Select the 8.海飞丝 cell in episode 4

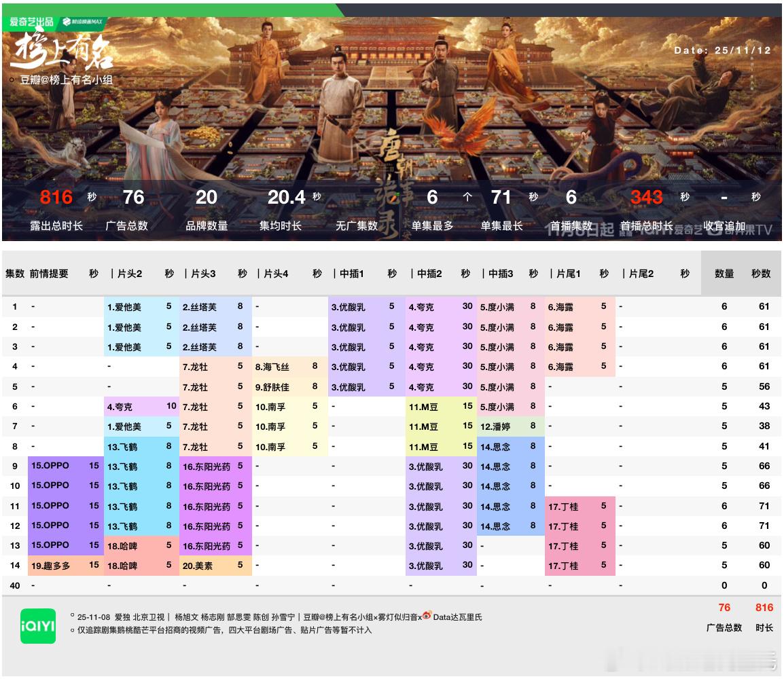290,367
